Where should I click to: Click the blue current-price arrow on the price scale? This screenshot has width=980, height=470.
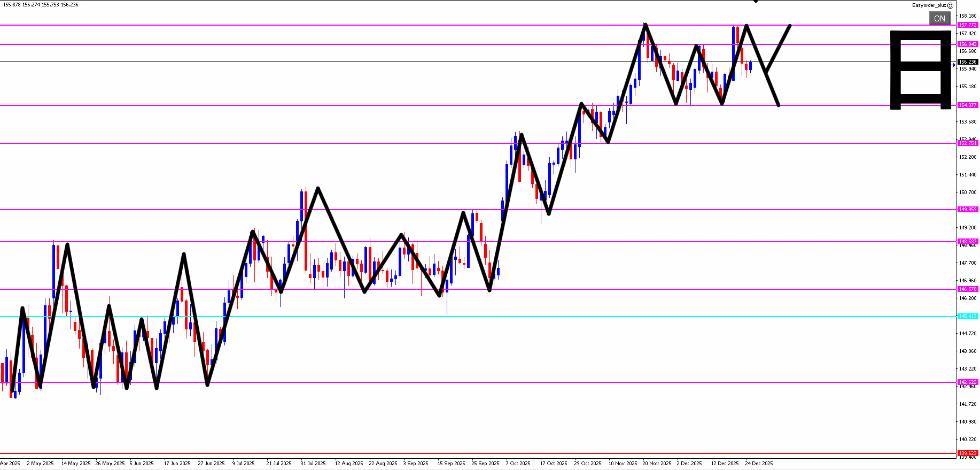point(954,65)
